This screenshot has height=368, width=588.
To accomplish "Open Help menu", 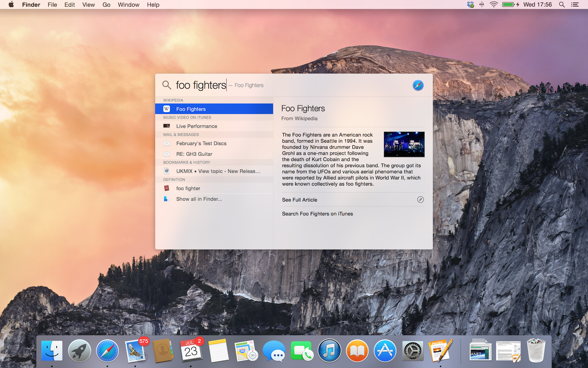I will pyautogui.click(x=153, y=4).
